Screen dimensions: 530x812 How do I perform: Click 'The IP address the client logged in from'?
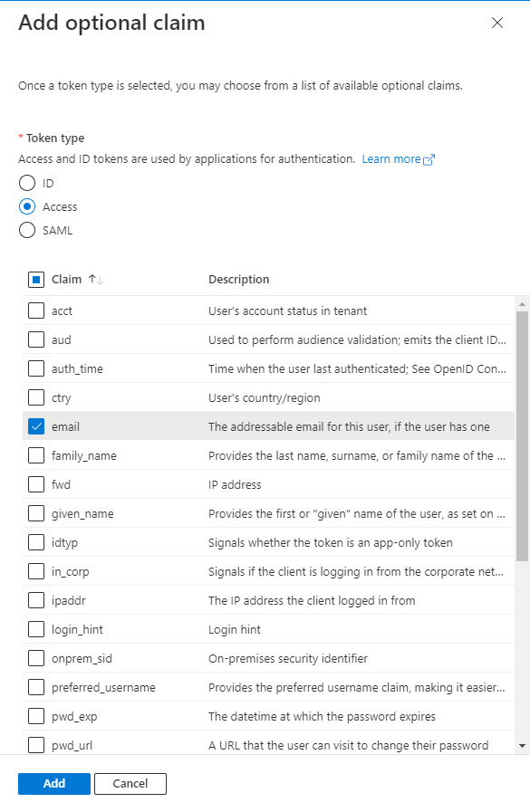[312, 601]
